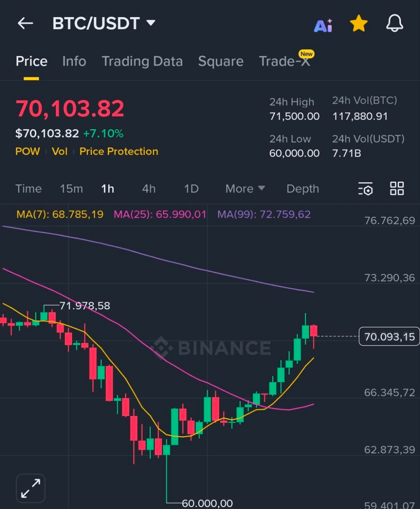This screenshot has height=509, width=420.
Task: Expand chart to fullscreen
Action: pos(31,488)
